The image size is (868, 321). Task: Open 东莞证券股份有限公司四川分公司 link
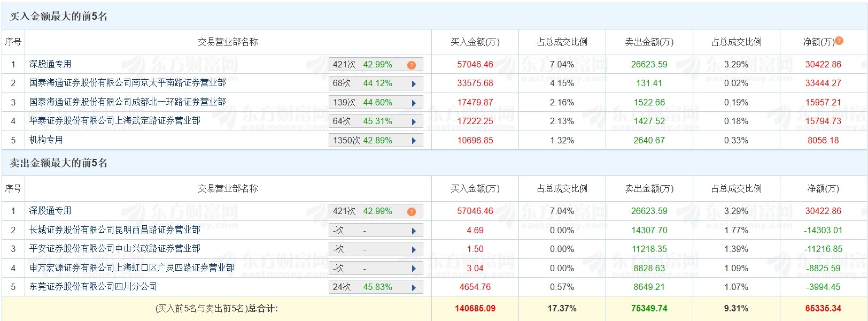94,287
